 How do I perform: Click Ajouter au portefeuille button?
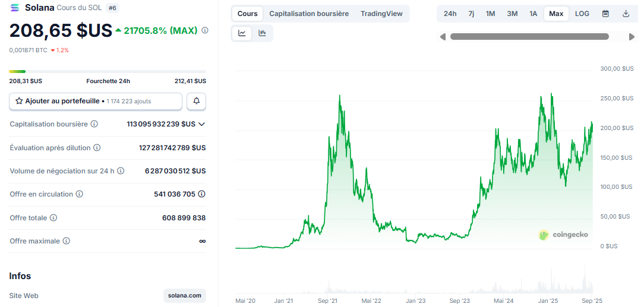(x=95, y=101)
